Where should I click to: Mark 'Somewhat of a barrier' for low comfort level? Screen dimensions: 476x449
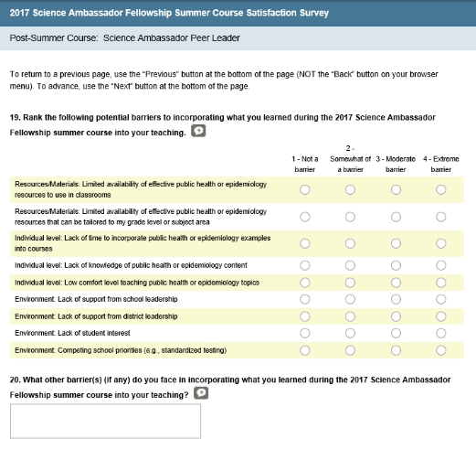[x=350, y=283]
